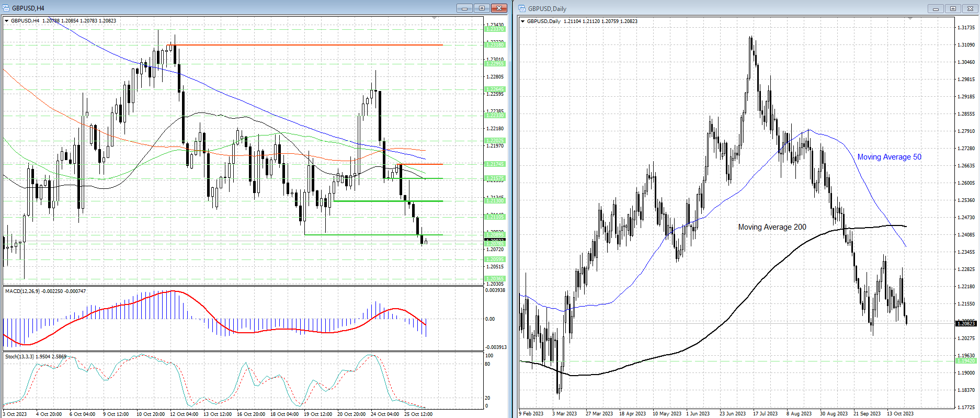Click the green 1.19420 price label on Daily
The width and height of the screenshot is (980, 418).
tap(965, 361)
